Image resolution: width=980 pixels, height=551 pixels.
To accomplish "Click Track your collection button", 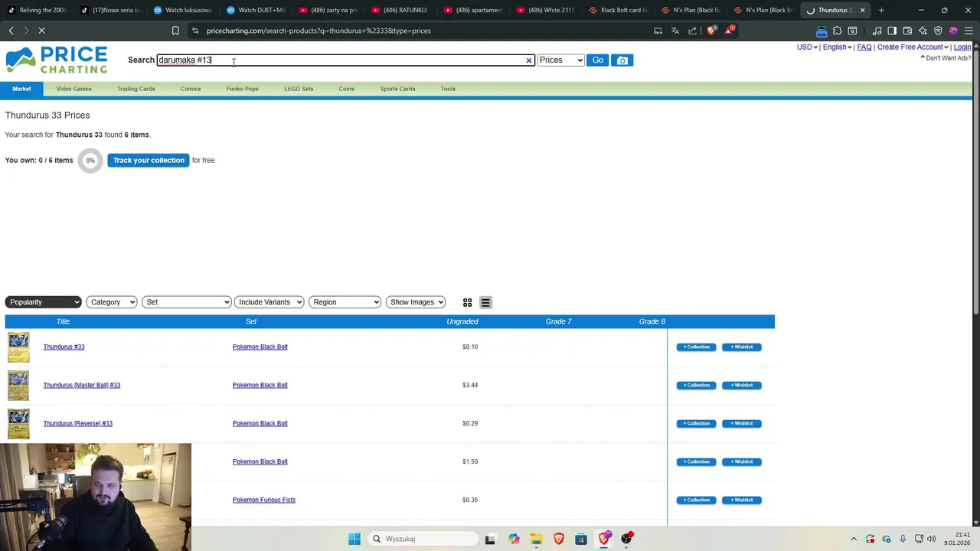I will point(149,161).
